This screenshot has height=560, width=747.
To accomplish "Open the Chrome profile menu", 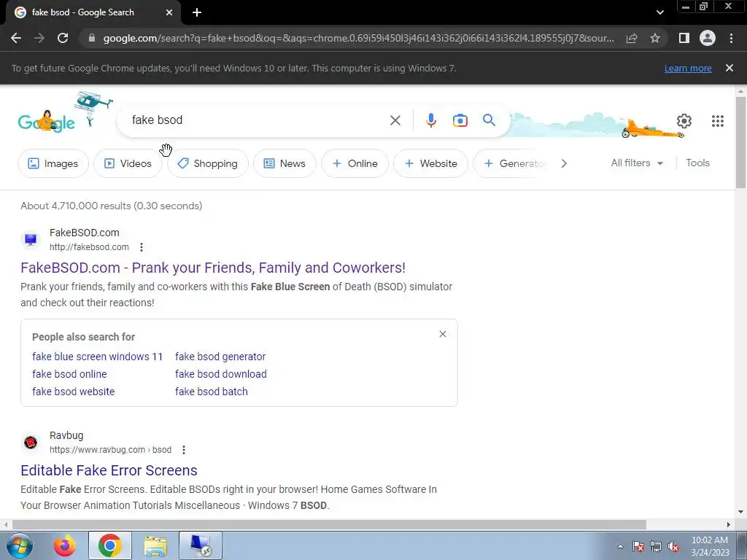I will (x=708, y=38).
